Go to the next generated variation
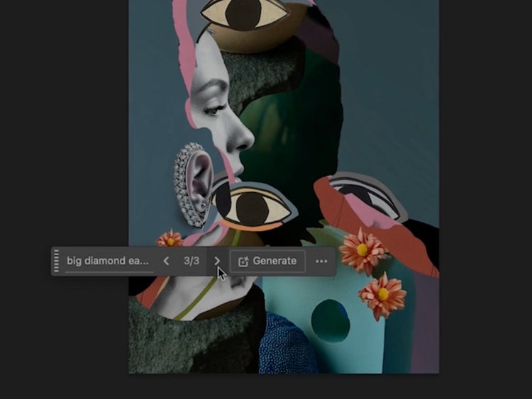The image size is (532, 399). click(217, 261)
